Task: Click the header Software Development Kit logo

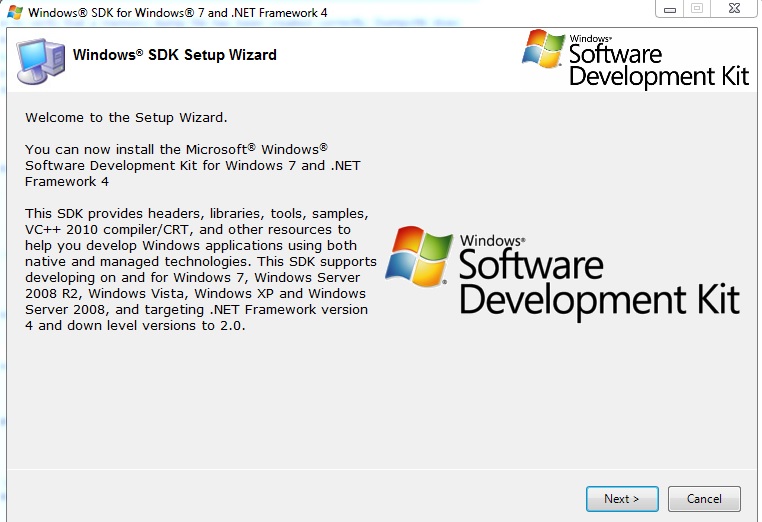Action: (635, 59)
